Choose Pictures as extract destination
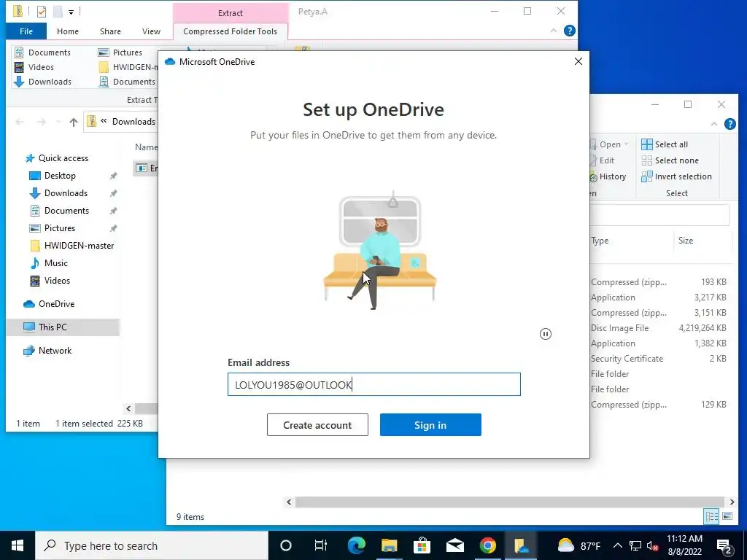The height and width of the screenshot is (560, 747). pos(120,52)
